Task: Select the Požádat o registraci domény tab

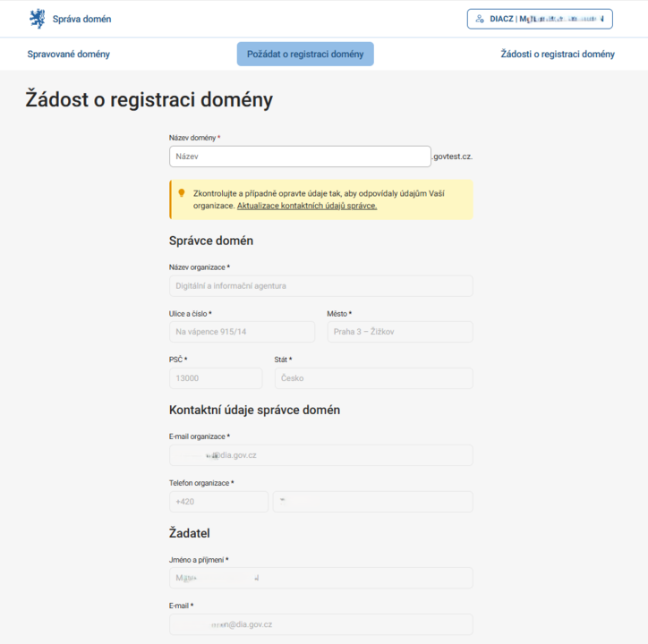Action: (305, 55)
